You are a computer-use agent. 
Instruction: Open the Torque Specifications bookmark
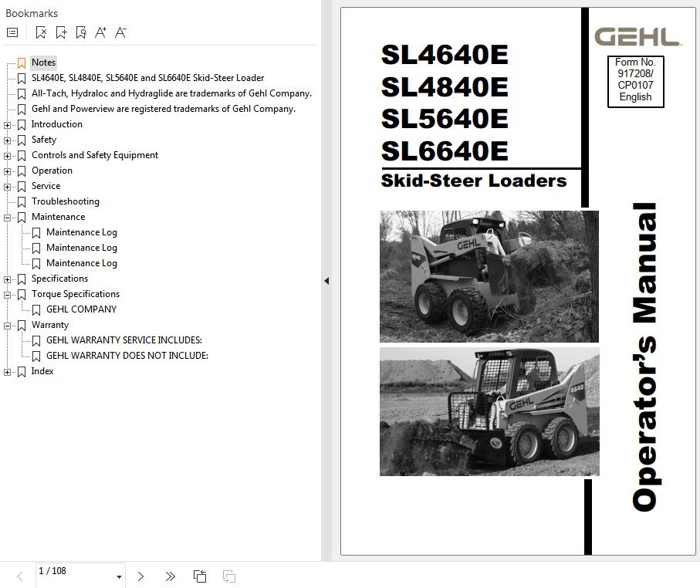(x=76, y=294)
